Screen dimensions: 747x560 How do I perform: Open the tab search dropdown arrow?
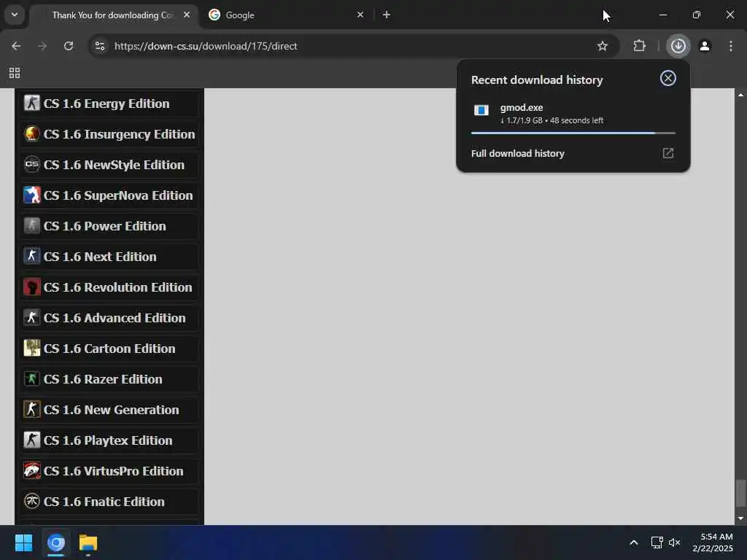point(15,15)
